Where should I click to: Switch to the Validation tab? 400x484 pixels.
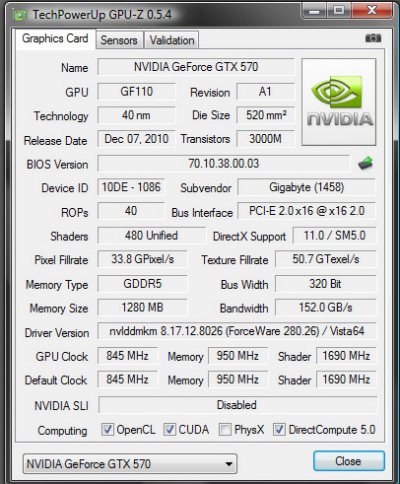pyautogui.click(x=172, y=40)
